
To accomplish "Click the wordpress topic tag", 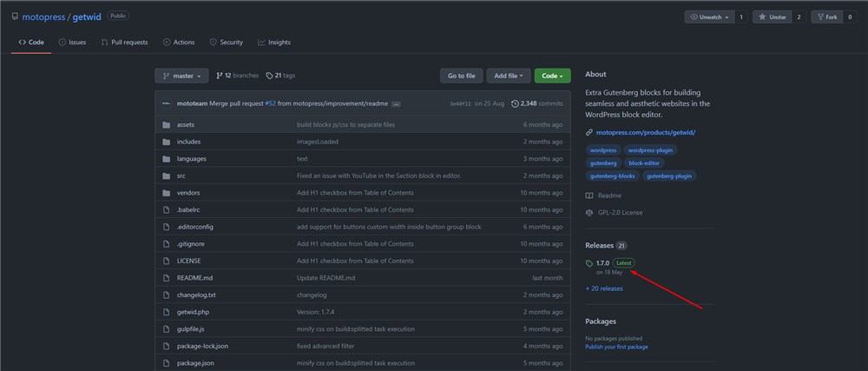I will tap(603, 150).
